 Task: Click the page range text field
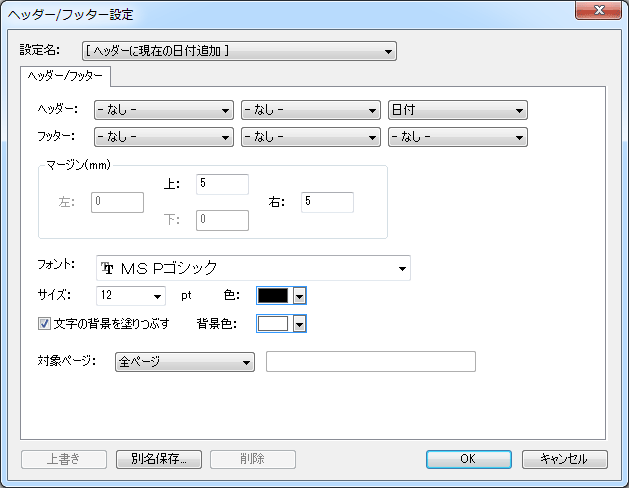pyautogui.click(x=370, y=361)
